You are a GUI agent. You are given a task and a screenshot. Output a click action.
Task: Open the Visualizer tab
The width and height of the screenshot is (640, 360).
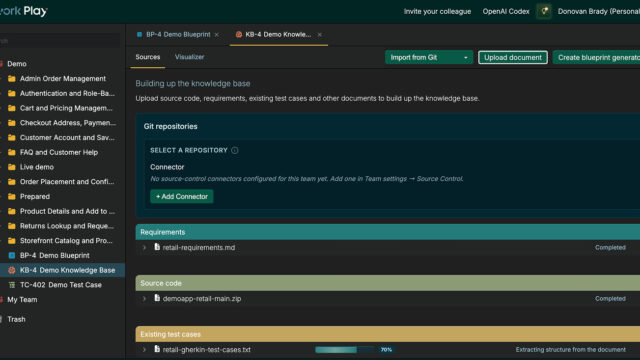click(189, 57)
